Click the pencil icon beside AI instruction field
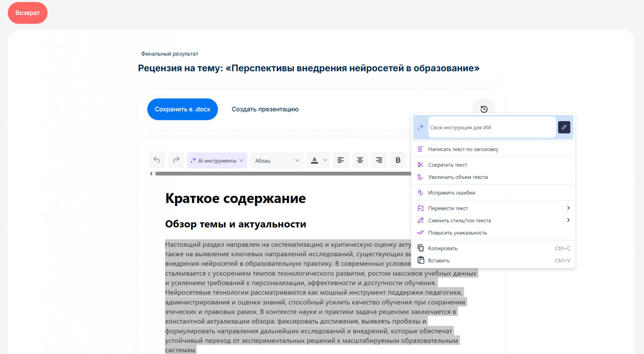 (x=564, y=127)
